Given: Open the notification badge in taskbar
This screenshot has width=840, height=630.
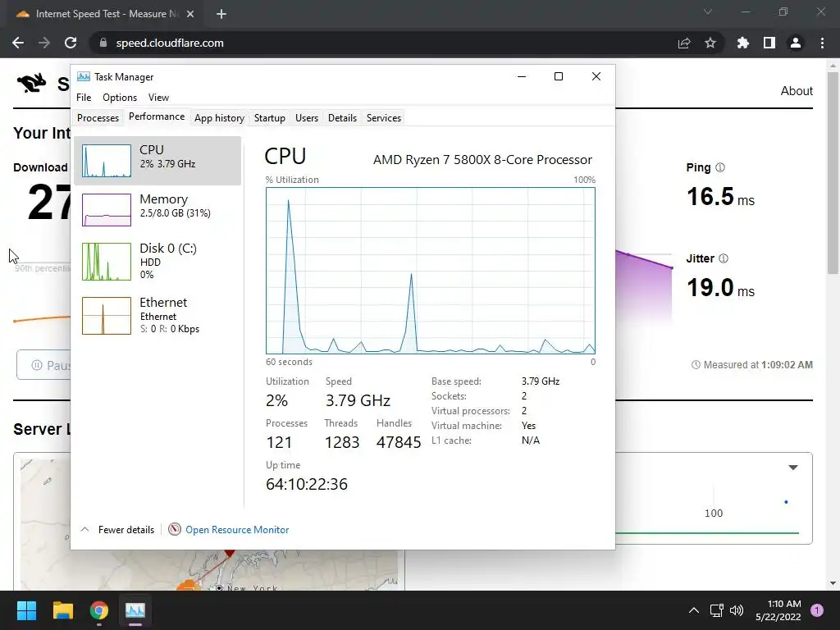Looking at the screenshot, I should coord(817,610).
